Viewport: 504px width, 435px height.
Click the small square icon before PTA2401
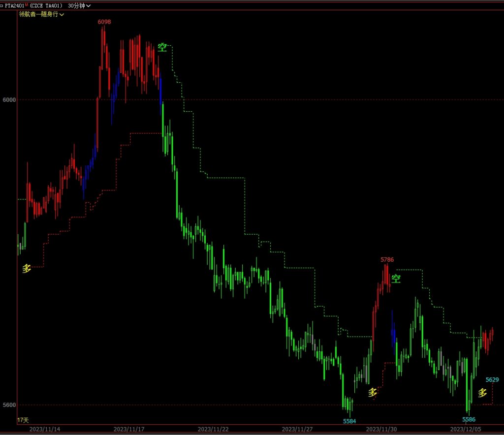(2, 5)
